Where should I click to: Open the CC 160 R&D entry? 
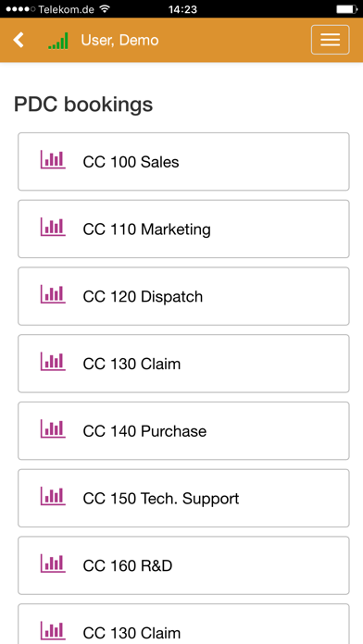click(183, 565)
